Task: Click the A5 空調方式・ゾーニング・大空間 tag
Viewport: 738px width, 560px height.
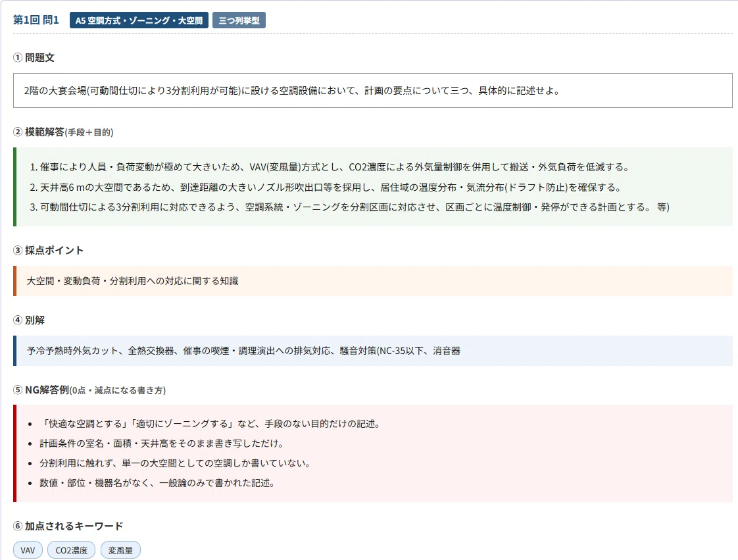Action: 139,20
